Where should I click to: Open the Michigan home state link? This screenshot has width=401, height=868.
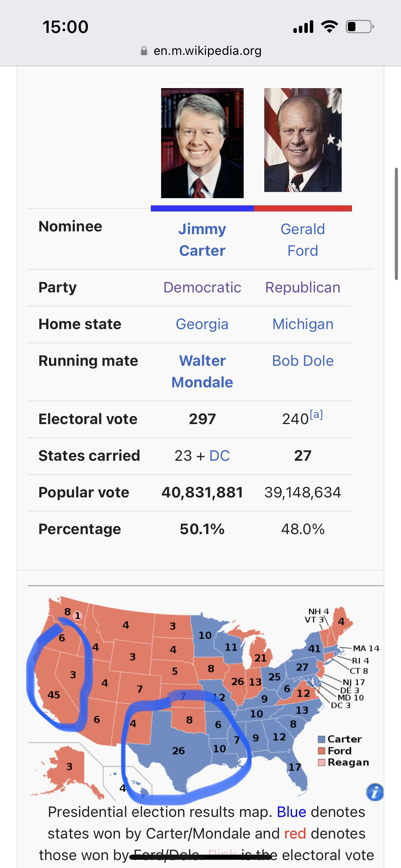click(303, 324)
